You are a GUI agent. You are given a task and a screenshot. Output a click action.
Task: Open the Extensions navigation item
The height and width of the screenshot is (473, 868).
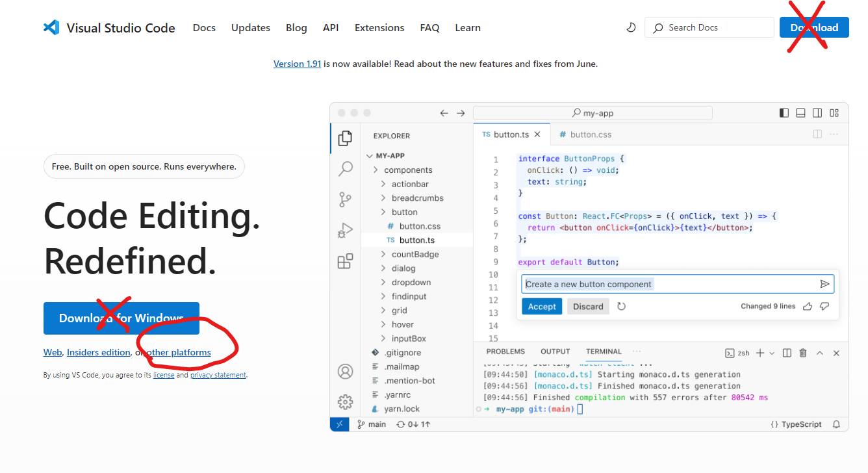(379, 28)
